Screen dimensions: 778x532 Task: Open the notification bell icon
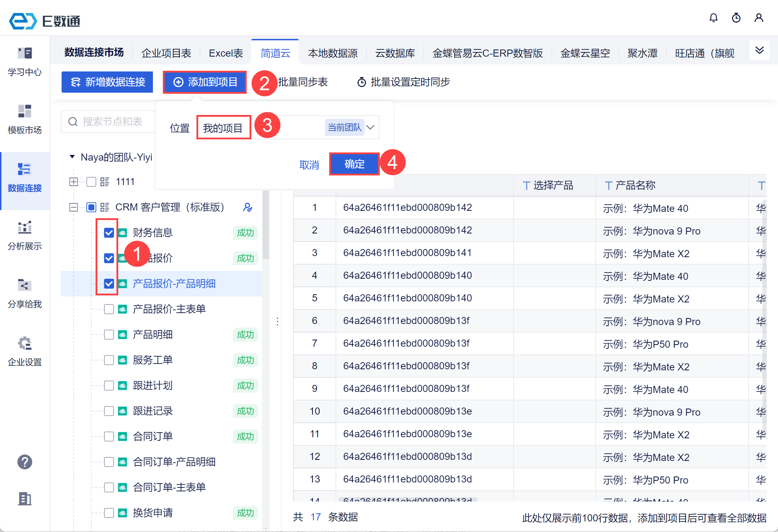[713, 18]
